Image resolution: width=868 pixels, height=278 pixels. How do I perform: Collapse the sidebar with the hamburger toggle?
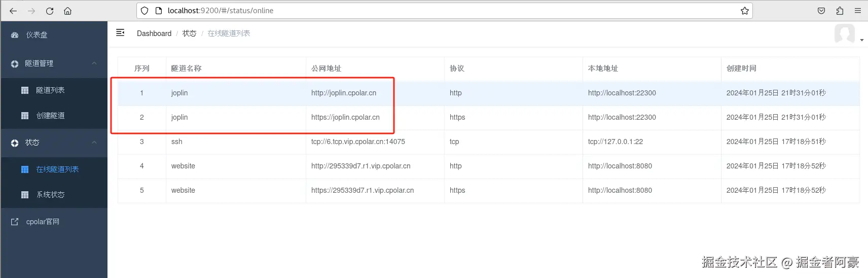pyautogui.click(x=120, y=32)
